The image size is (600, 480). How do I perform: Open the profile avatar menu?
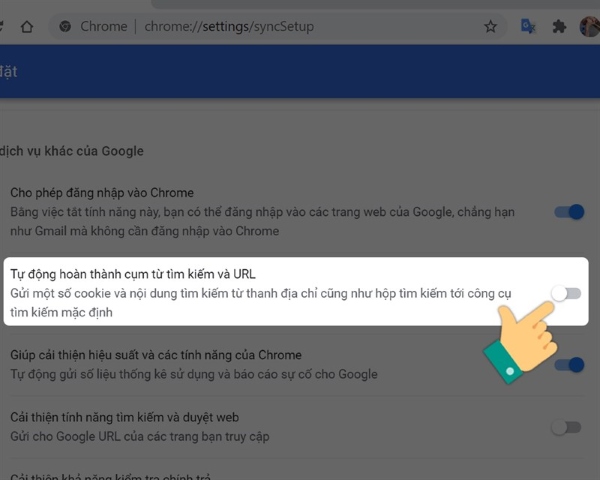(589, 27)
